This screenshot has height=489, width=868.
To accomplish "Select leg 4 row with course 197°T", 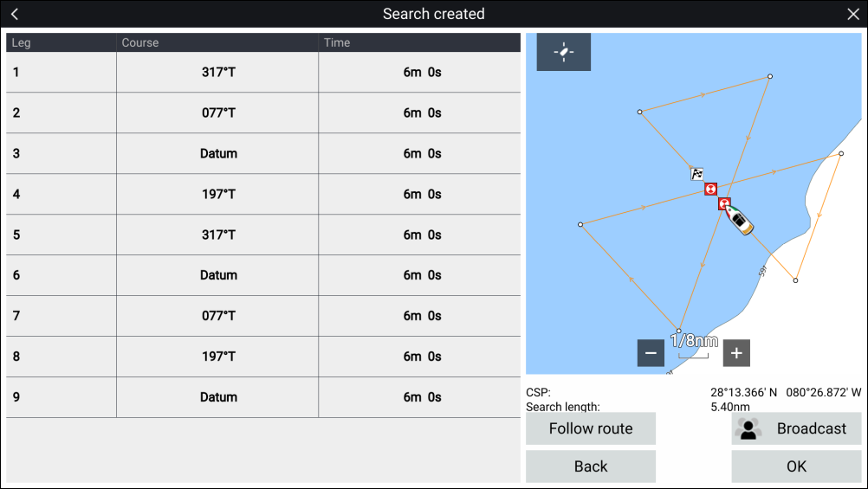I will (x=263, y=195).
